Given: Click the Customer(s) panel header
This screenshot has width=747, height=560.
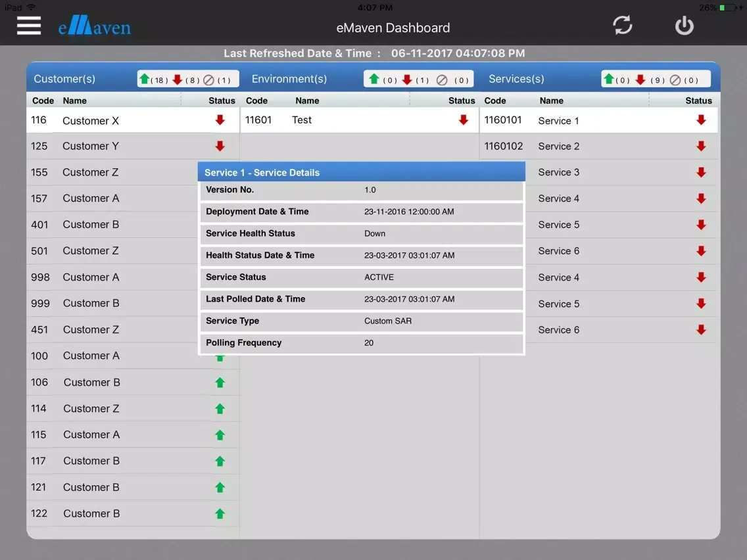Looking at the screenshot, I should 64,79.
